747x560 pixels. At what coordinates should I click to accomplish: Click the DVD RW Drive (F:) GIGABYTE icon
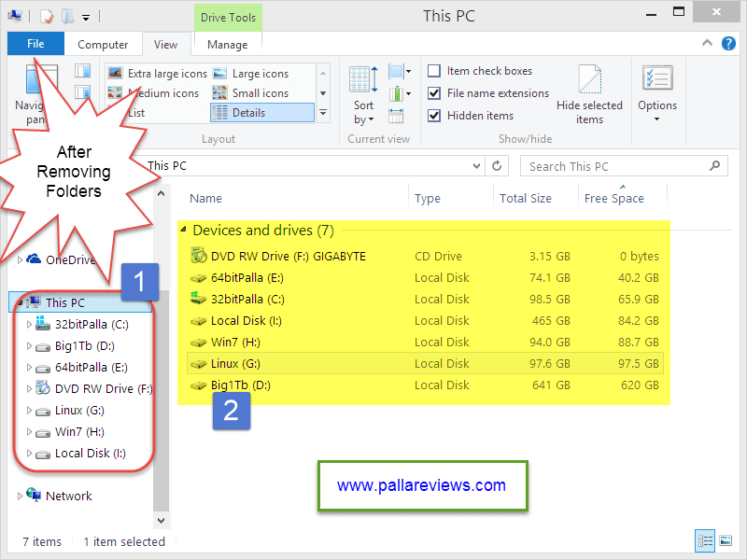pyautogui.click(x=198, y=256)
